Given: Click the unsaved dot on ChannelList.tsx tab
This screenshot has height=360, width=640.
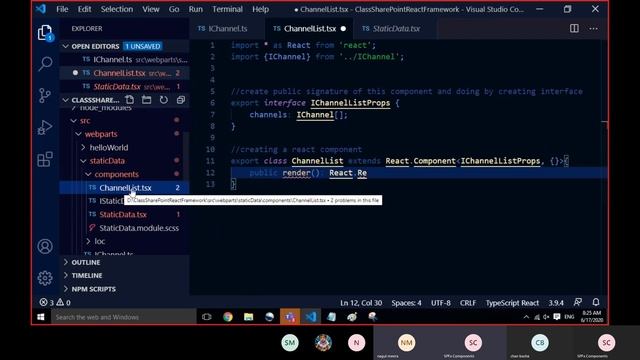Looking at the screenshot, I should pyautogui.click(x=343, y=29).
